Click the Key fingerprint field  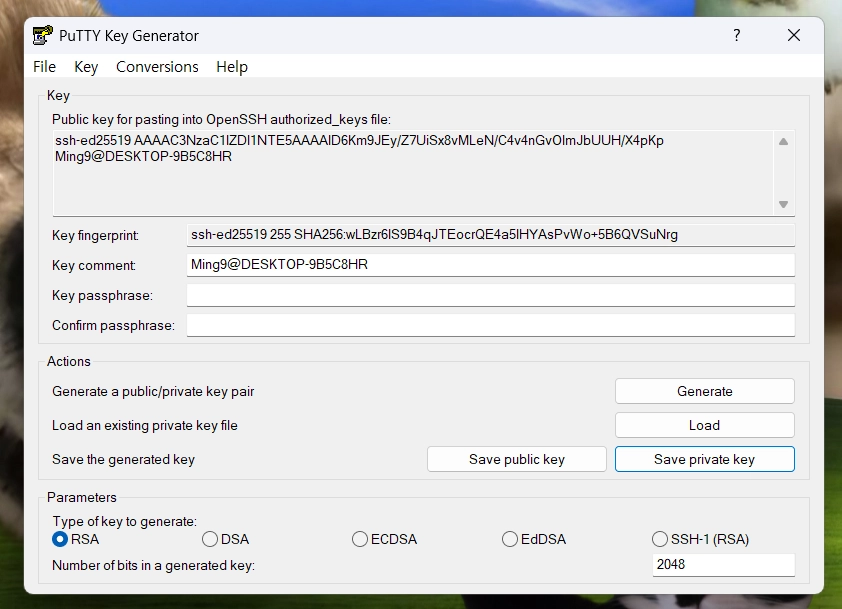490,235
